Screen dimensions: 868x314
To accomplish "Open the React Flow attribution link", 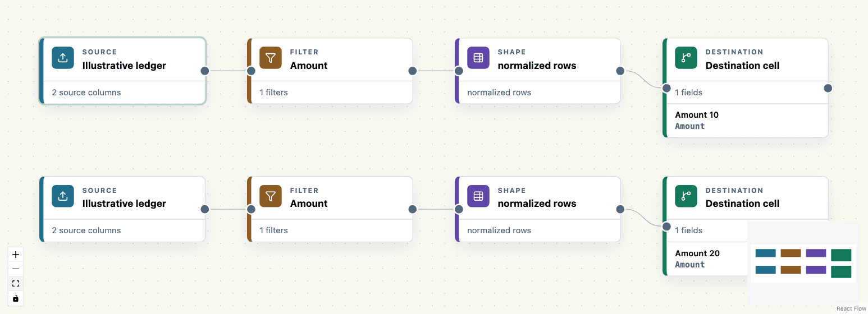I will (x=851, y=309).
